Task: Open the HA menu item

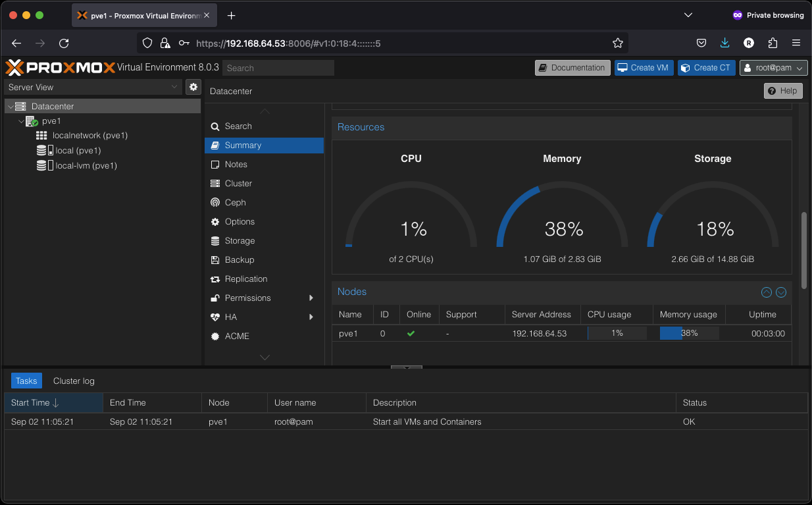Action: pos(264,317)
